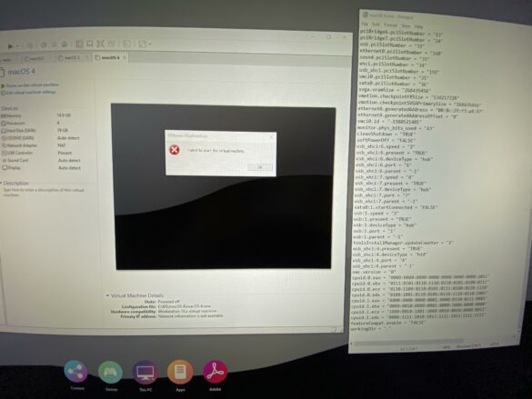Click the Network Adapter icon in Devices

click(4, 145)
